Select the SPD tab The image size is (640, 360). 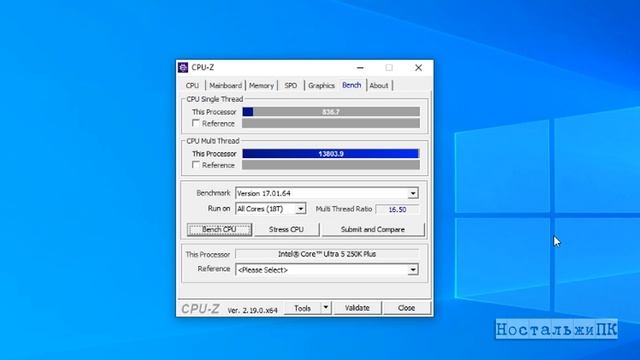[291, 86]
